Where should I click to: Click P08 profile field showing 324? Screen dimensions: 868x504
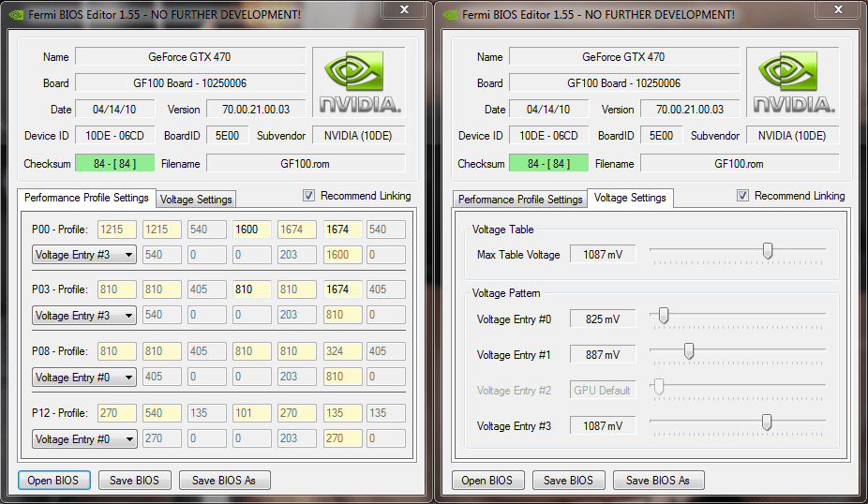[342, 350]
